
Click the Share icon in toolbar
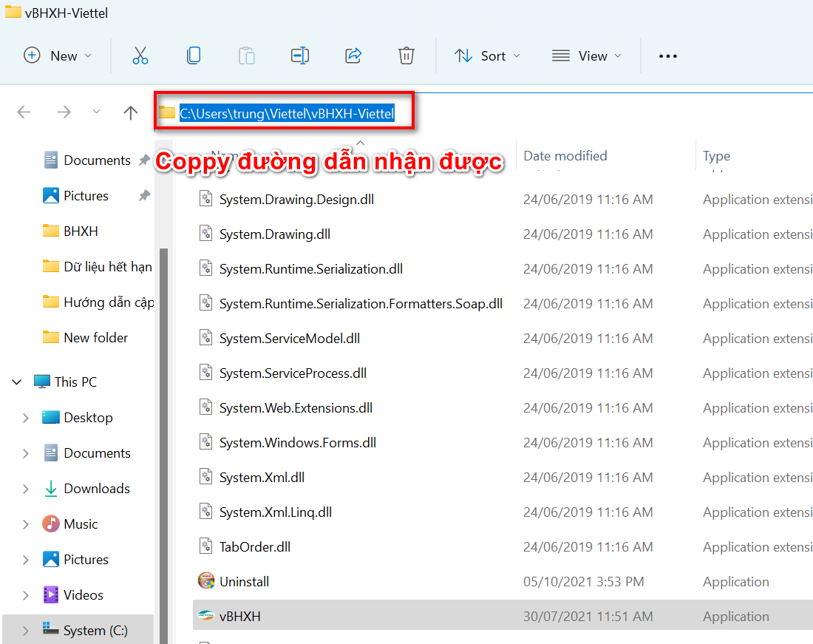[353, 55]
